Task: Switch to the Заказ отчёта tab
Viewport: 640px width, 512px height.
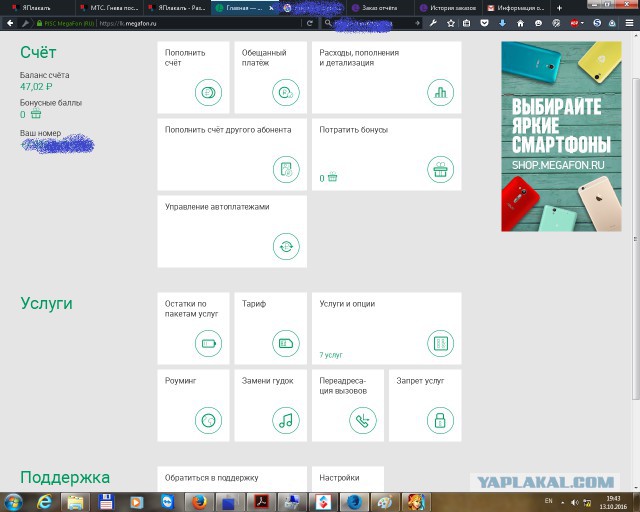Action: pyautogui.click(x=380, y=8)
